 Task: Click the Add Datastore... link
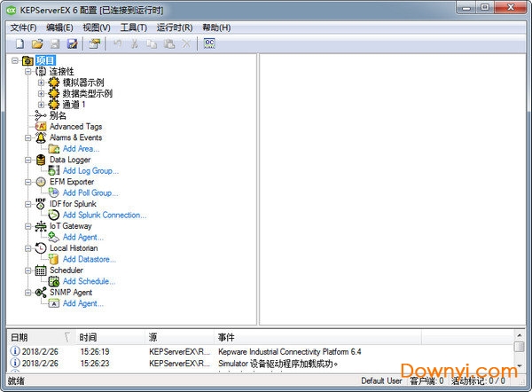pos(90,259)
